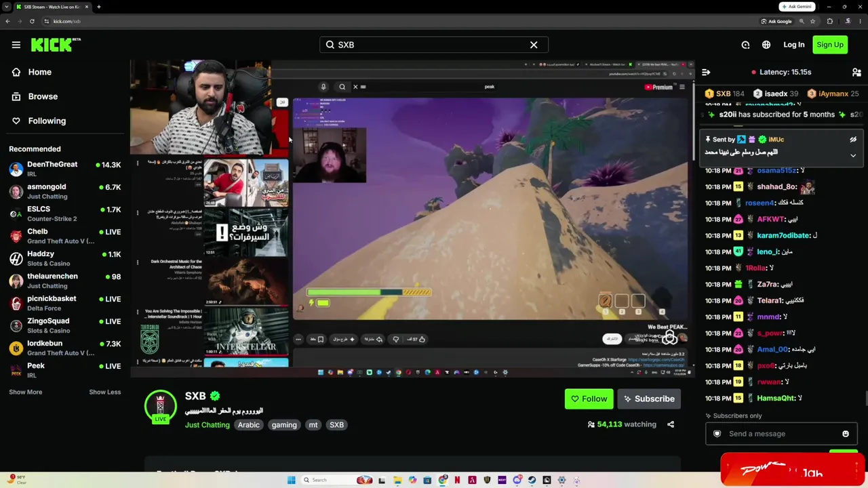
Task: Click chat username karam7odibate
Action: coord(783,235)
